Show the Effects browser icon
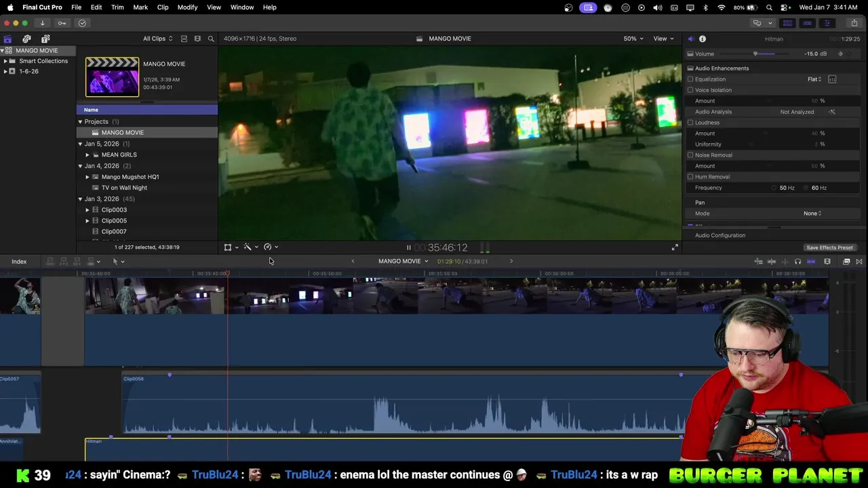The image size is (868, 488). coord(846,262)
